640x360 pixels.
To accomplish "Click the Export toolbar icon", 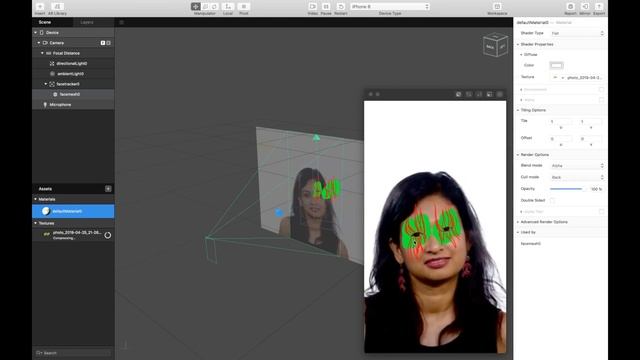I will pyautogui.click(x=599, y=7).
